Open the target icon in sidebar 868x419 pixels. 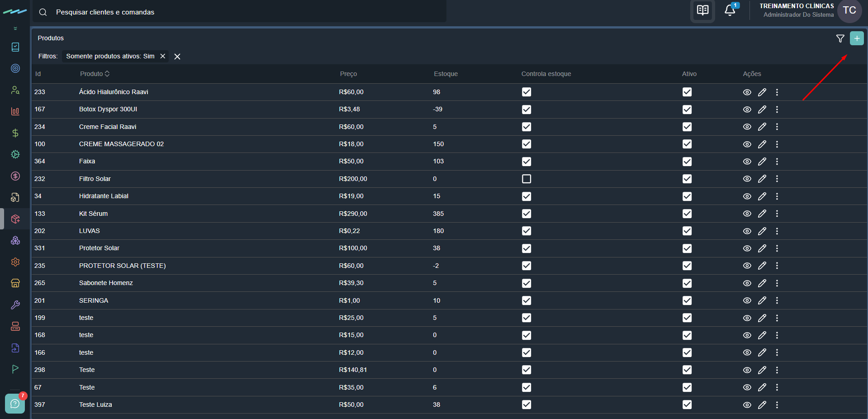point(15,68)
